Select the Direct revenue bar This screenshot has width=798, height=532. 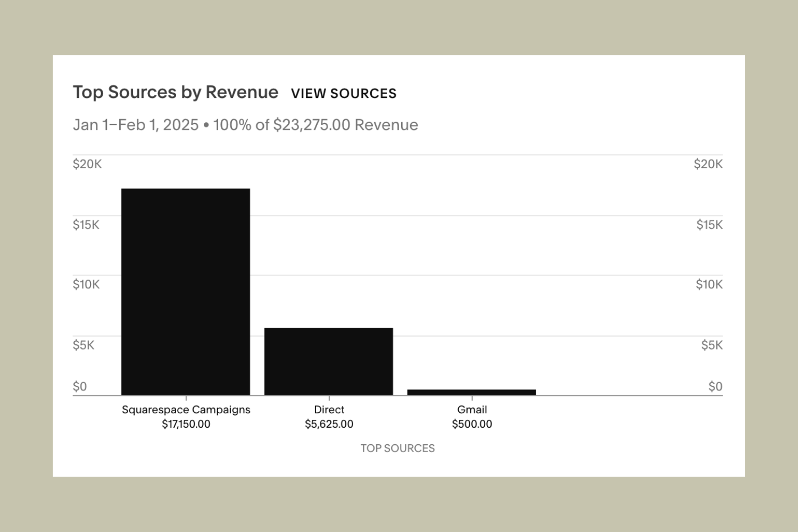(x=329, y=361)
